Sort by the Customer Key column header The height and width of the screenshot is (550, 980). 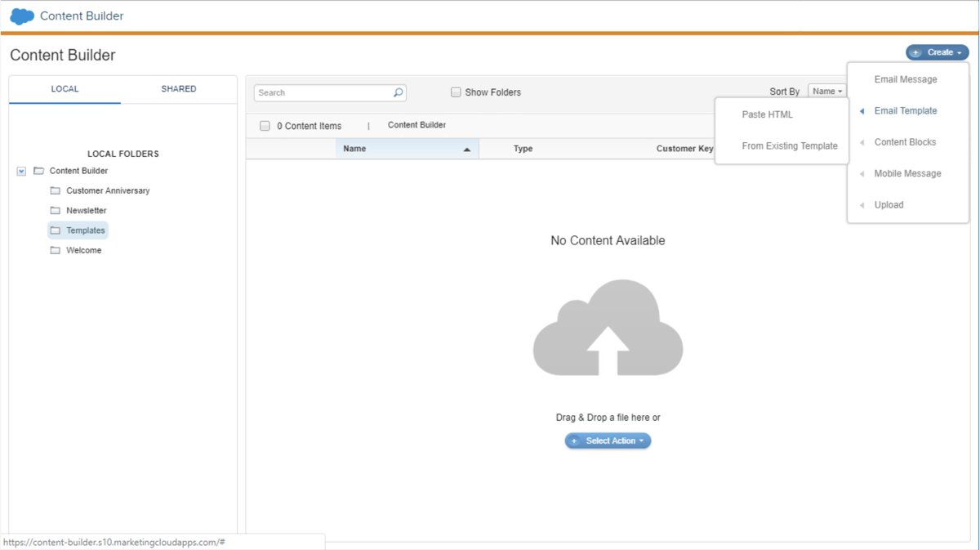(x=684, y=149)
